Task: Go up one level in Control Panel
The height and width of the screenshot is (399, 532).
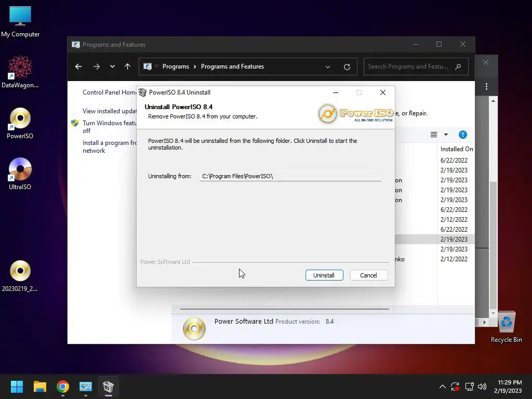Action: [128, 66]
